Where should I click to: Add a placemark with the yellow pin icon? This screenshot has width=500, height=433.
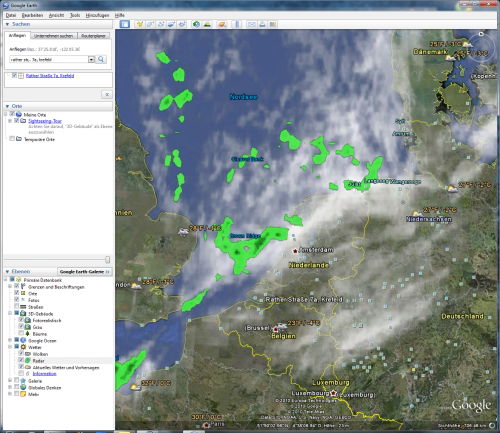pos(140,24)
